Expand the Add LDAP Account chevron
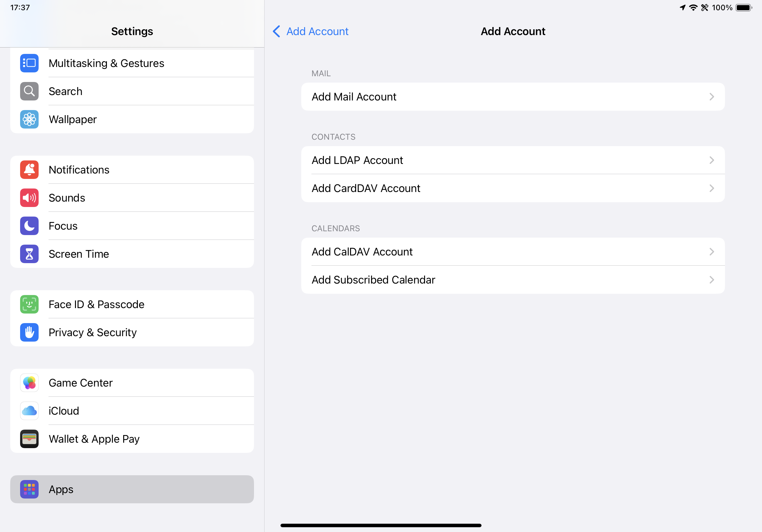This screenshot has height=532, width=762. point(711,160)
